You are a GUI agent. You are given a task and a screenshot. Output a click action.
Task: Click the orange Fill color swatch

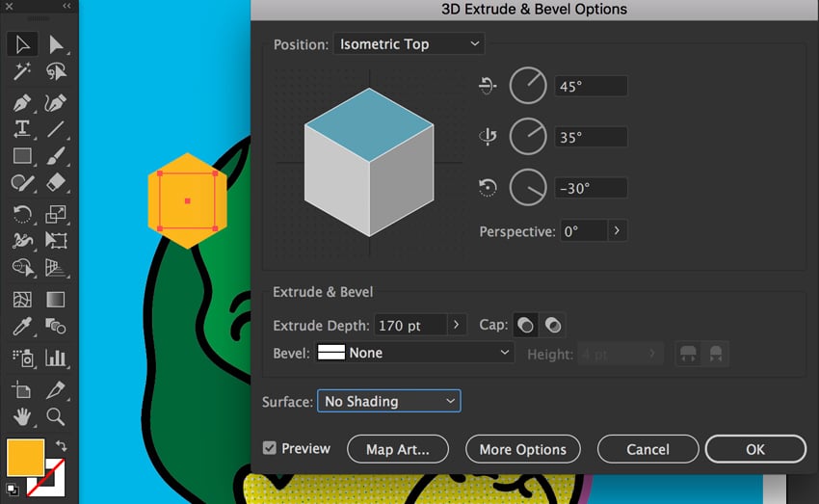point(25,458)
